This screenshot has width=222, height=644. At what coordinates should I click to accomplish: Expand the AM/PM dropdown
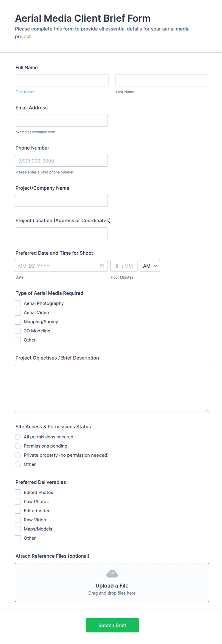[x=150, y=266]
